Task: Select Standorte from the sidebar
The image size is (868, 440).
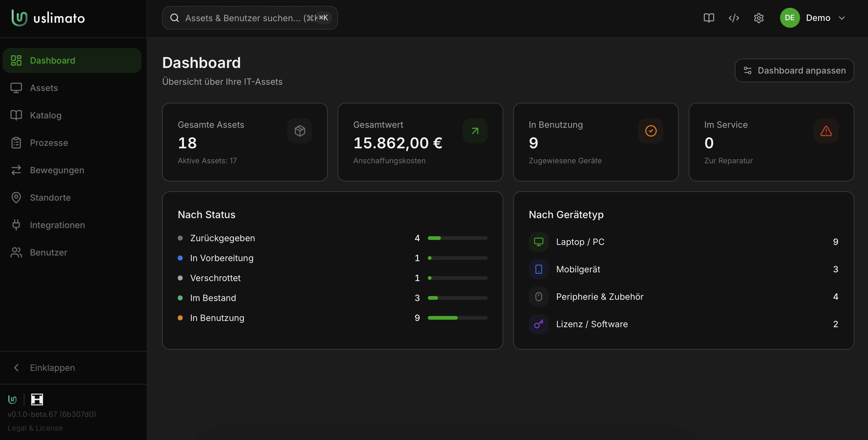Action: pyautogui.click(x=72, y=197)
